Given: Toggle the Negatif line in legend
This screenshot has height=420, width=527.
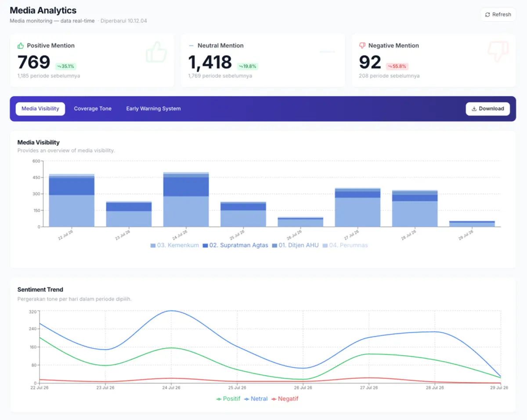Looking at the screenshot, I should (285, 398).
